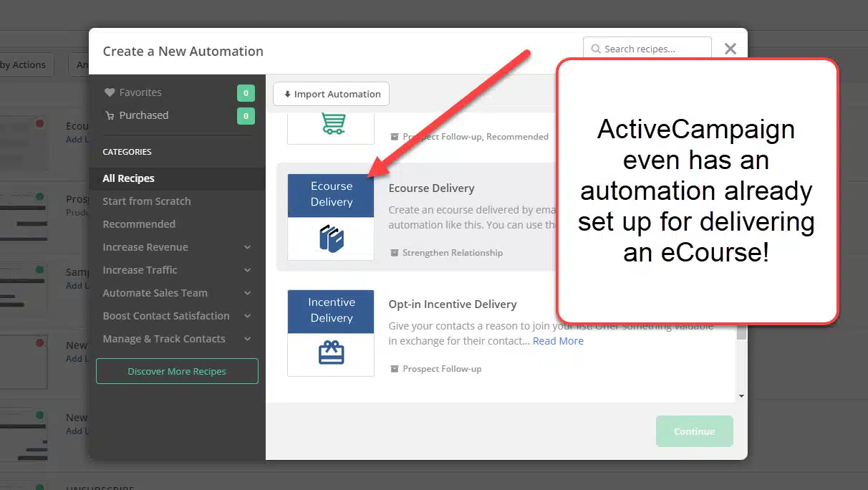Click the Strengthen Relationship tag icon
868x490 pixels.
coord(394,253)
